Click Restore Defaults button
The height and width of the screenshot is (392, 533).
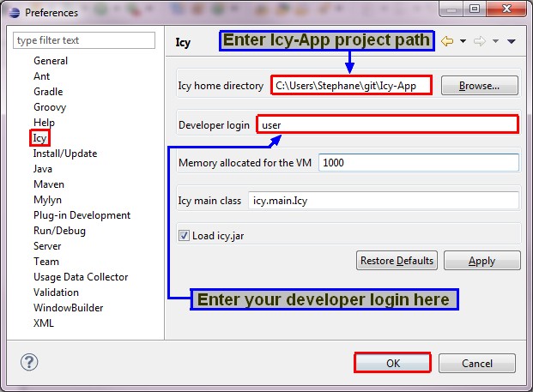click(x=397, y=261)
